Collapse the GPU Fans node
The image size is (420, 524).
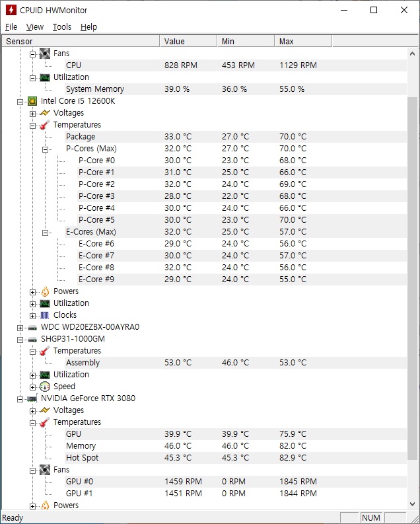33,470
